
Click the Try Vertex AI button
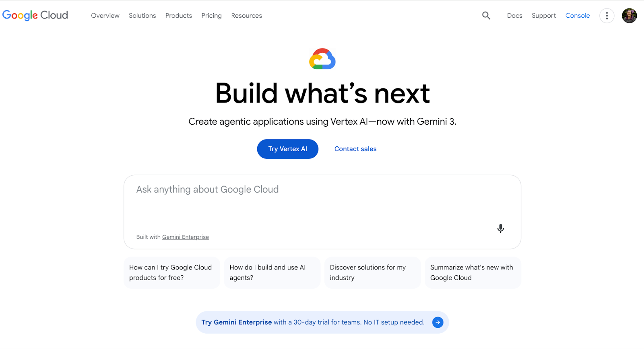click(287, 149)
